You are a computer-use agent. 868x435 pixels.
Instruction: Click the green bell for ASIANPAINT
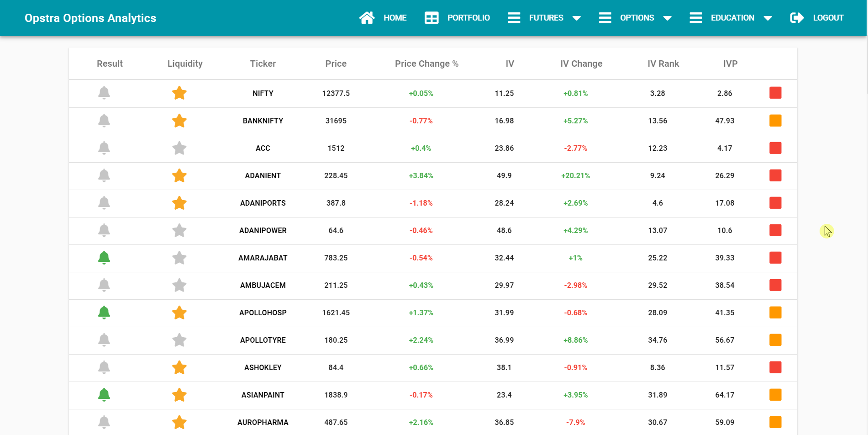104,395
